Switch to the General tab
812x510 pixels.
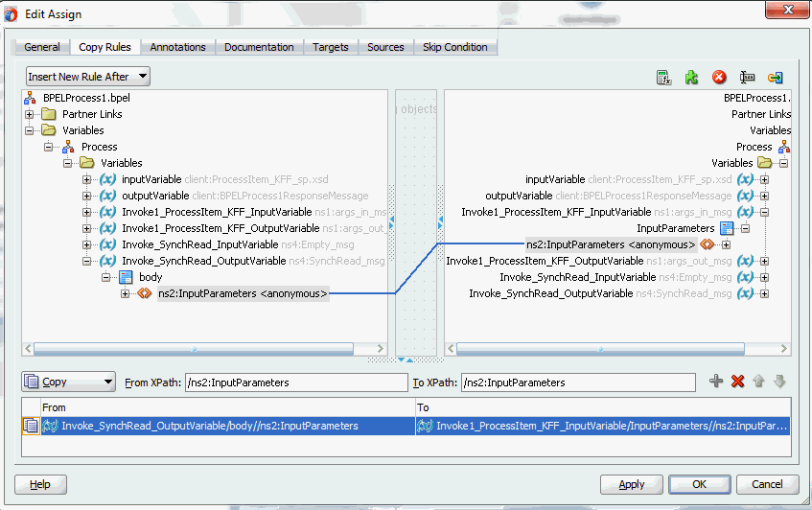click(x=42, y=47)
